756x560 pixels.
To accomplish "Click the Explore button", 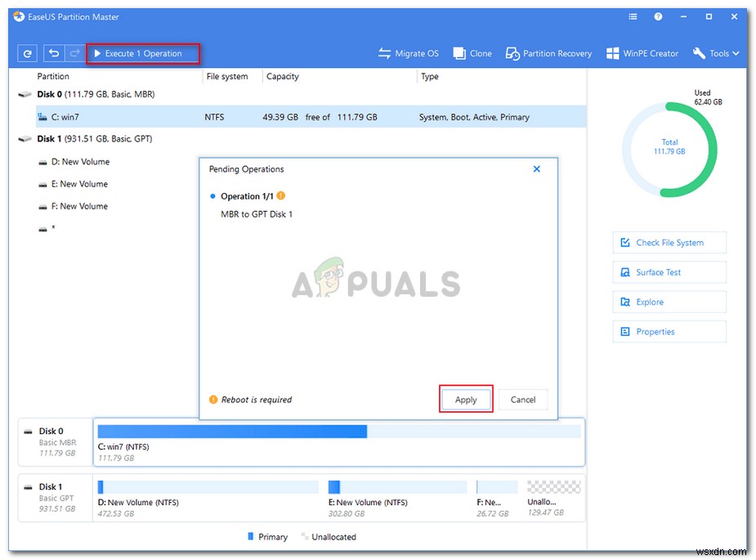I will (669, 302).
